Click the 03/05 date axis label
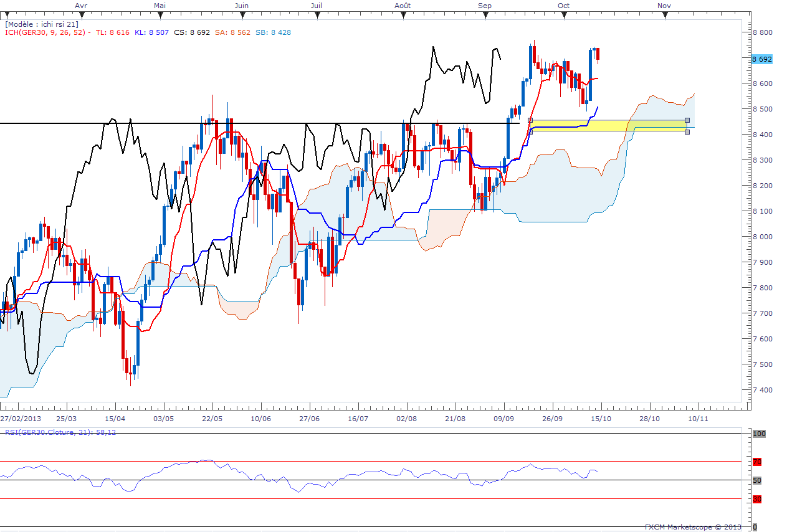This screenshot has width=787, height=532. pyautogui.click(x=163, y=419)
